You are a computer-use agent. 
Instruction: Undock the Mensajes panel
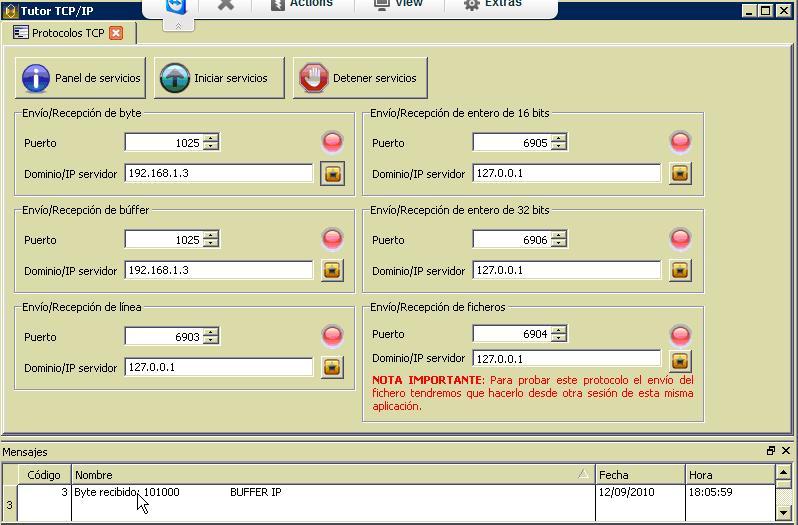click(771, 451)
